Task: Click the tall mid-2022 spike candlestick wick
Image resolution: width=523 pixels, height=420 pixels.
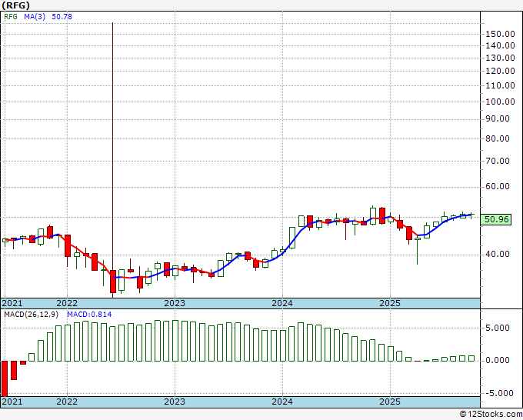Action: point(113,146)
